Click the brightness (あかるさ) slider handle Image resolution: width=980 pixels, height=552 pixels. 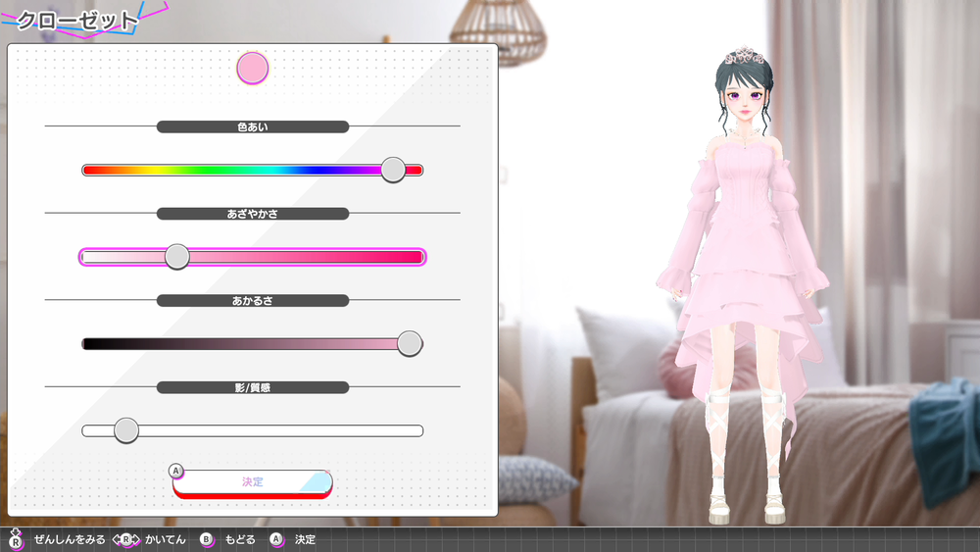[x=410, y=343]
